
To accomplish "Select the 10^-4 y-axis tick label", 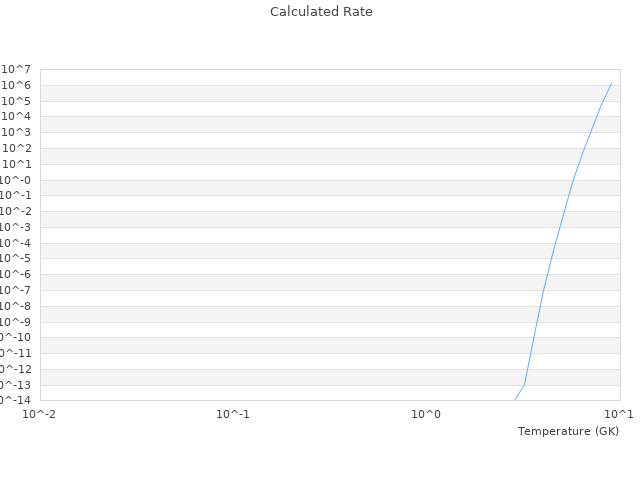I will click(15, 243).
